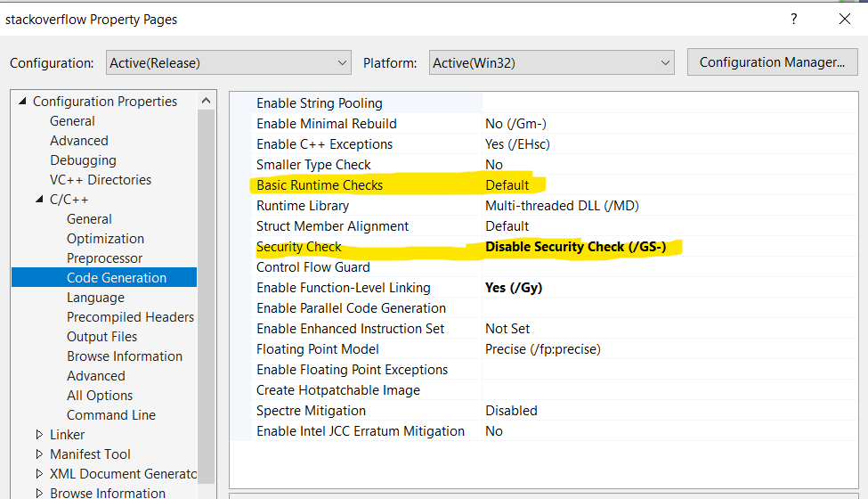Collapse the Configuration Properties tree node
Viewport: 868px width, 499px height.
pyautogui.click(x=22, y=102)
